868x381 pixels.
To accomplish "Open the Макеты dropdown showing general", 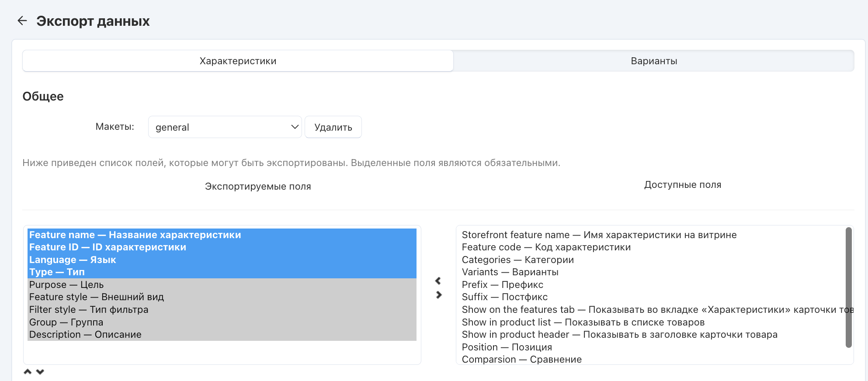I will point(225,127).
